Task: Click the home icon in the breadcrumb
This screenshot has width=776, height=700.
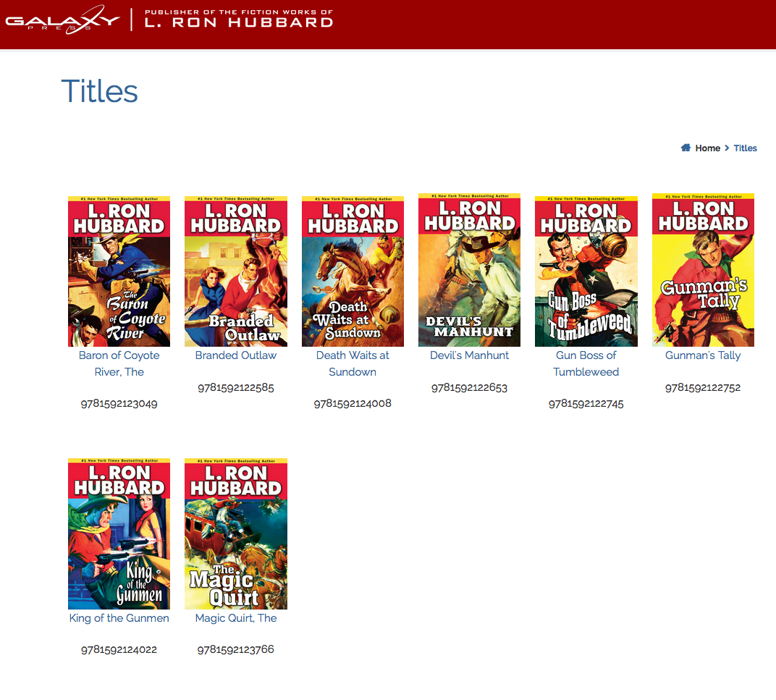Action: click(x=686, y=148)
